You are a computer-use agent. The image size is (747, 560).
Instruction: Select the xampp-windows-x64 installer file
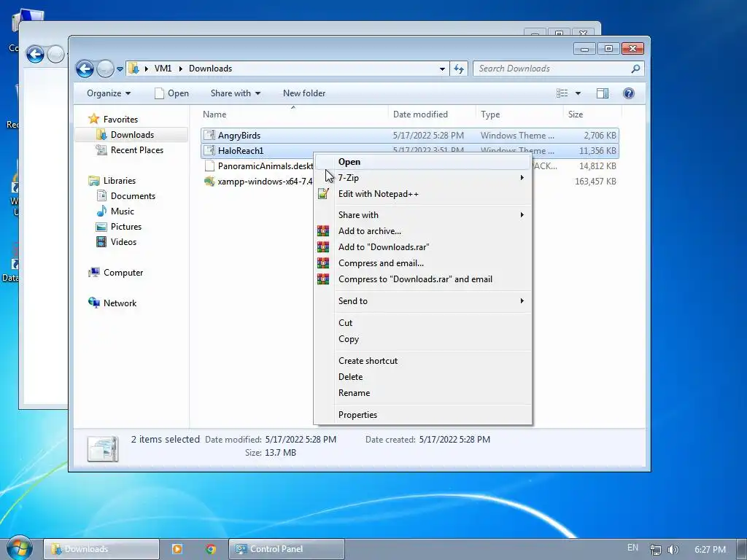[258, 182]
